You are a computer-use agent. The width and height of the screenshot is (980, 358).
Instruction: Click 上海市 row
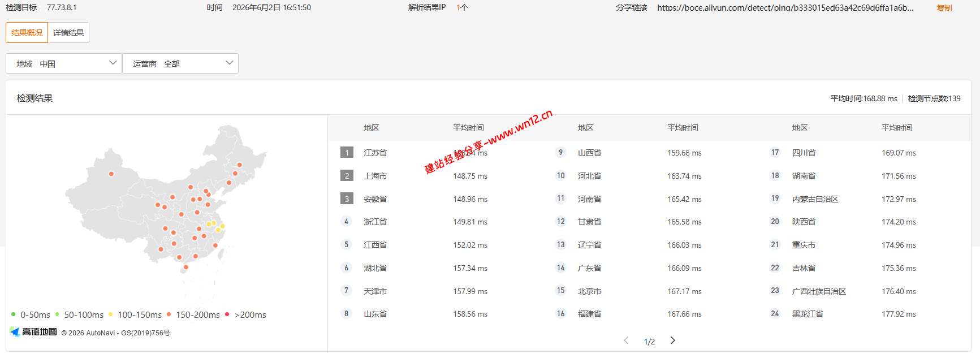(x=435, y=176)
